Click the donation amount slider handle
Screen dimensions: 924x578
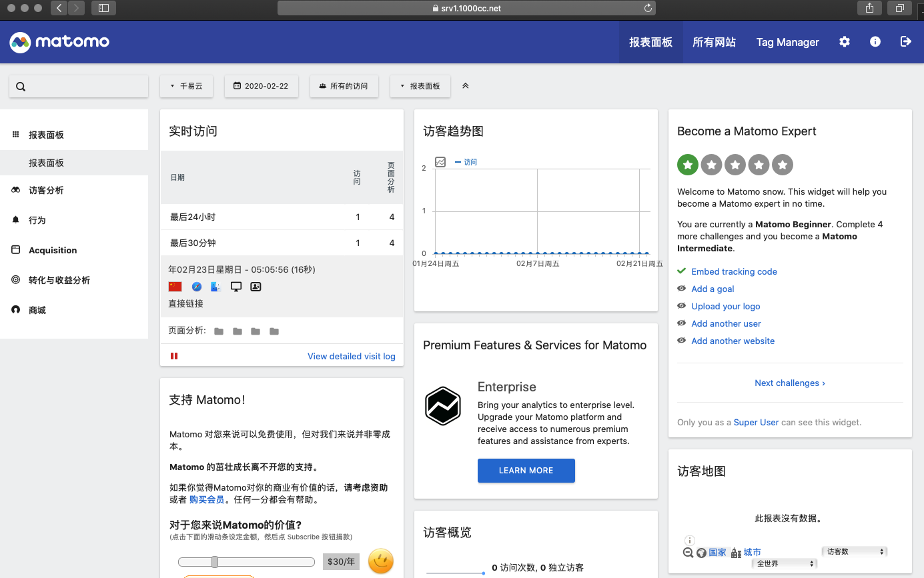(x=215, y=562)
